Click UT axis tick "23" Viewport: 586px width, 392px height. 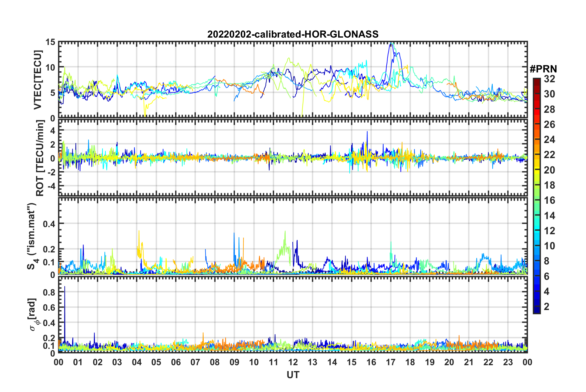(508, 362)
